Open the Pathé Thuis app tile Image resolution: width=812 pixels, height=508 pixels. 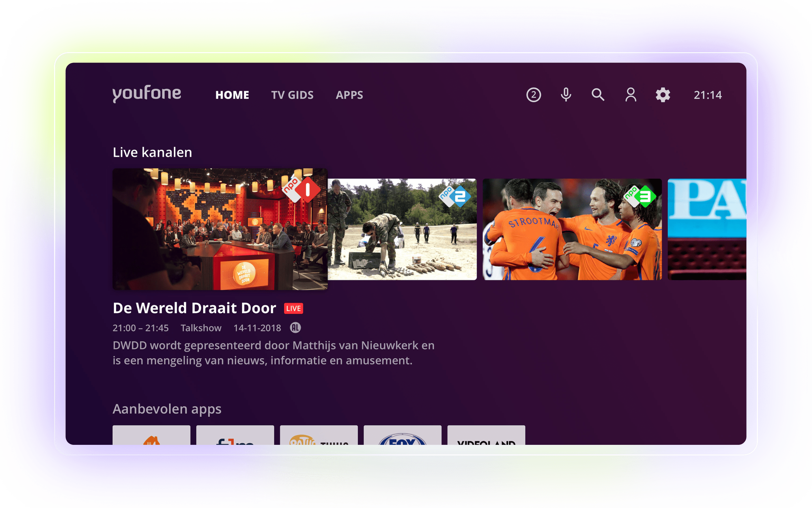coord(319,435)
